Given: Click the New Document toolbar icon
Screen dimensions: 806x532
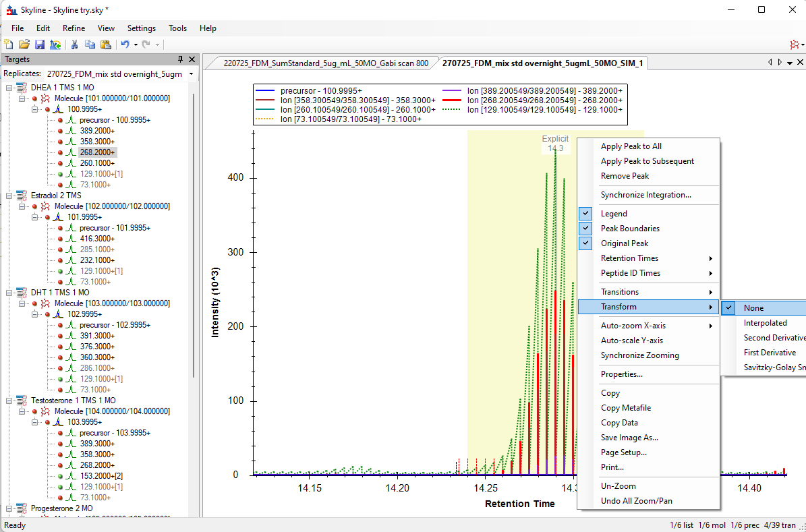Looking at the screenshot, I should pyautogui.click(x=9, y=45).
